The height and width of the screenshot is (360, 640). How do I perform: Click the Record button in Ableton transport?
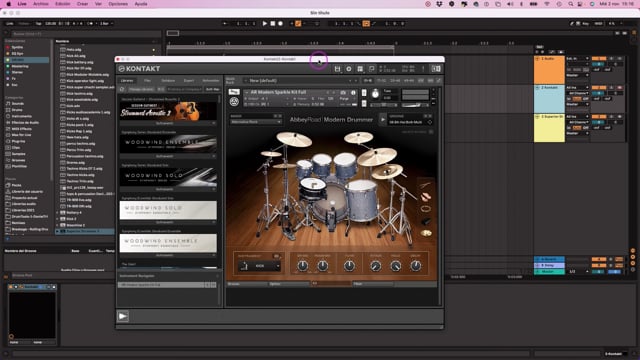(280, 24)
